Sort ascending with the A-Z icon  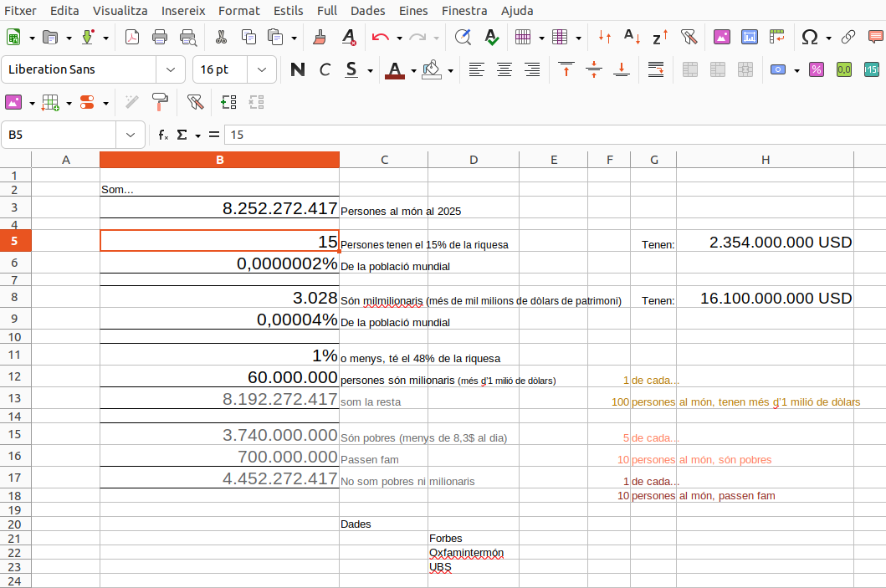tap(632, 38)
